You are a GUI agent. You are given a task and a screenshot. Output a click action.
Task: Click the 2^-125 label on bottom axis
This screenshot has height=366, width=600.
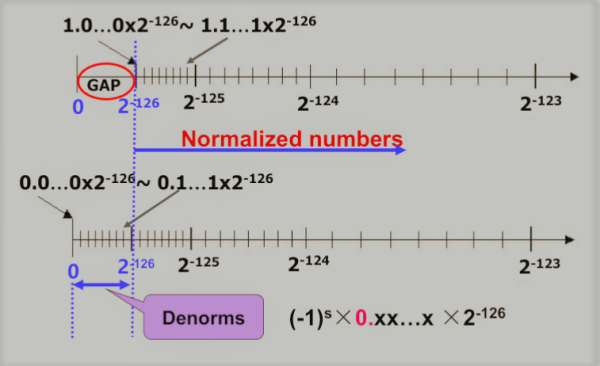[199, 264]
